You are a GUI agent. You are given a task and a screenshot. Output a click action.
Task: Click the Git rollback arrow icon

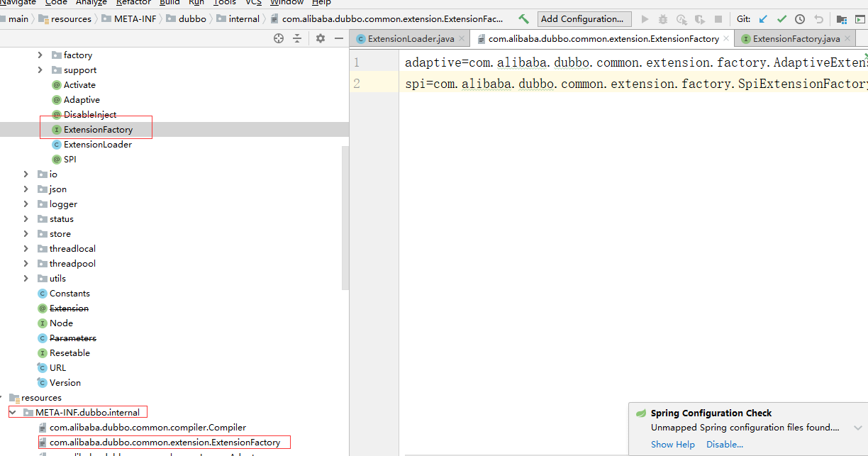(x=818, y=19)
